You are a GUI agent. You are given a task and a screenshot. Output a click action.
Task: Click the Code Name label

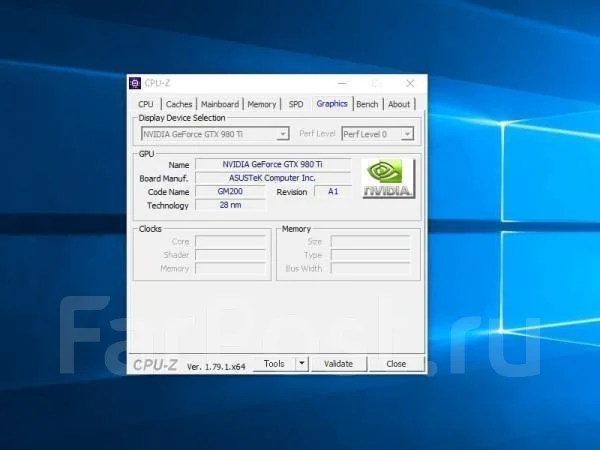168,192
